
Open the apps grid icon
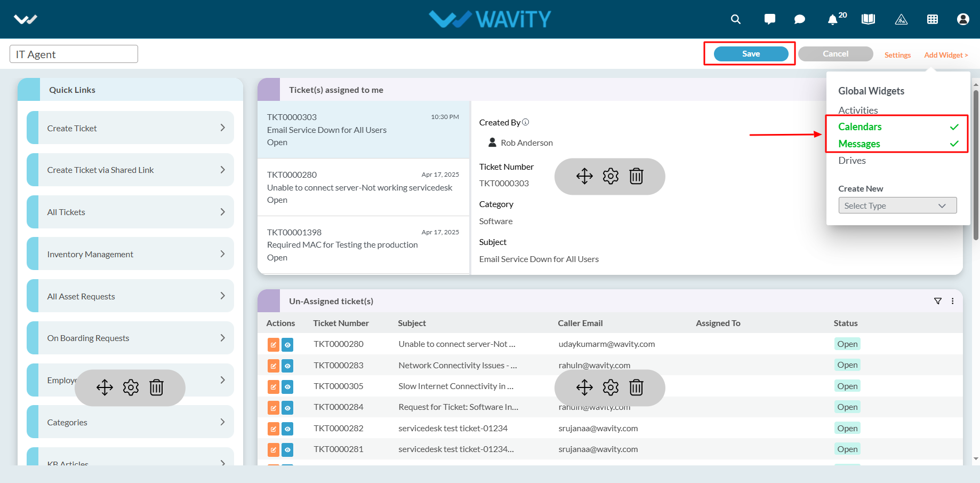(933, 19)
